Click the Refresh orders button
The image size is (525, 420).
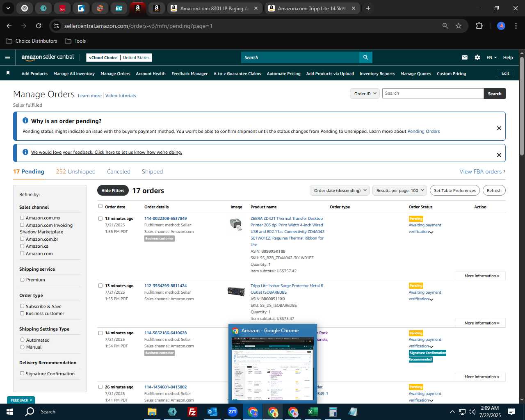tap(494, 190)
